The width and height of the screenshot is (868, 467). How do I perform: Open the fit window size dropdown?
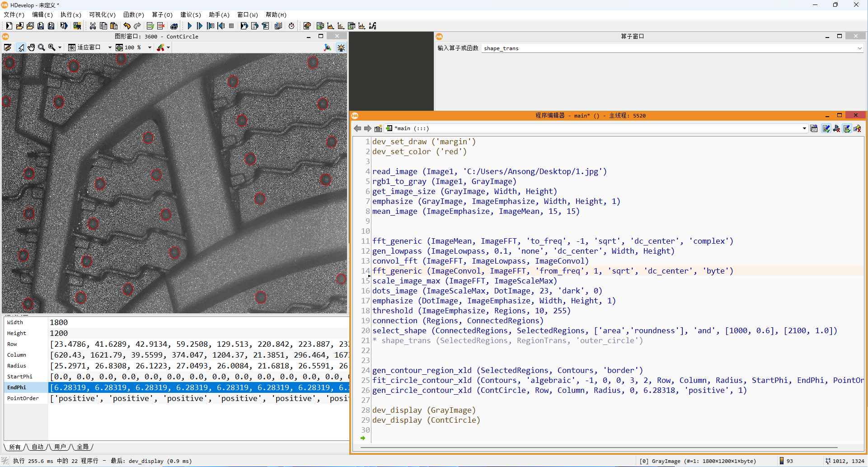(109, 47)
